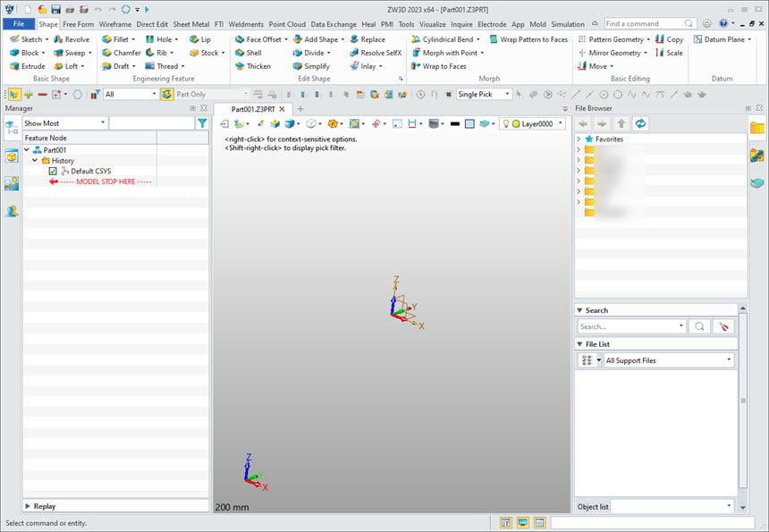Click the Thicken command
This screenshot has height=532, width=769.
pyautogui.click(x=252, y=66)
